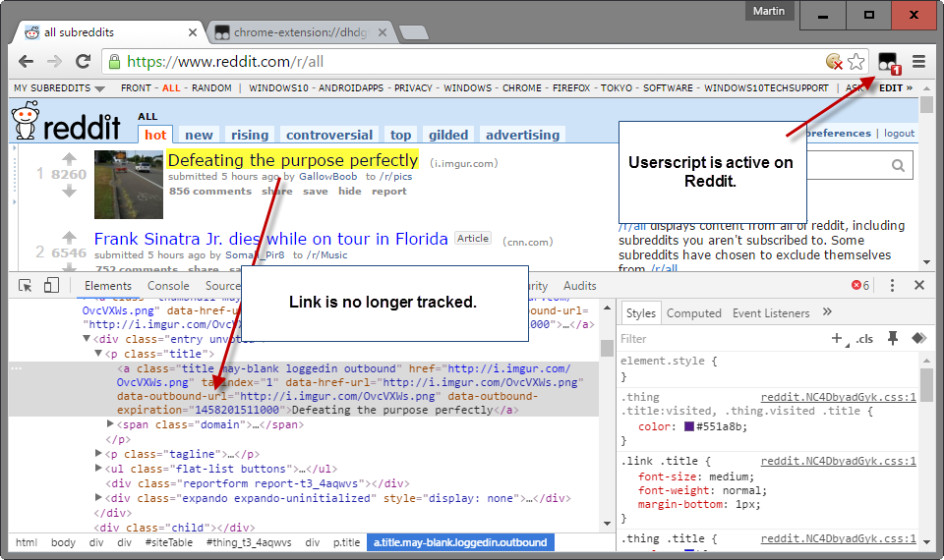Click the Frank Sinatra Jr. post title
Image resolution: width=944 pixels, height=560 pixels.
[270, 239]
